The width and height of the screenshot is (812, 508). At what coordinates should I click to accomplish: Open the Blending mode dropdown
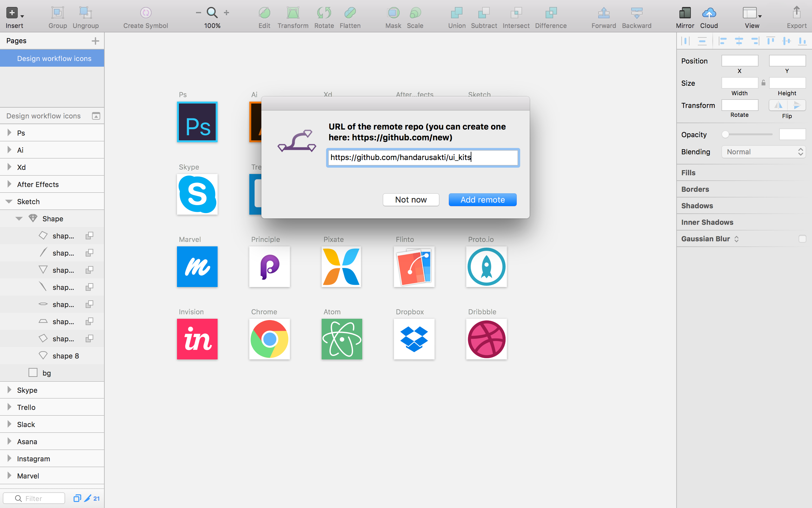pos(763,152)
